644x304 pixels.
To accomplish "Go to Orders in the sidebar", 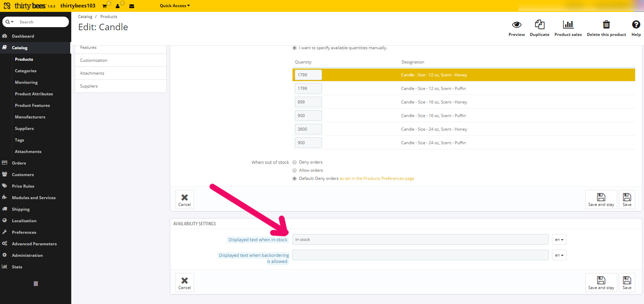I will coord(19,163).
